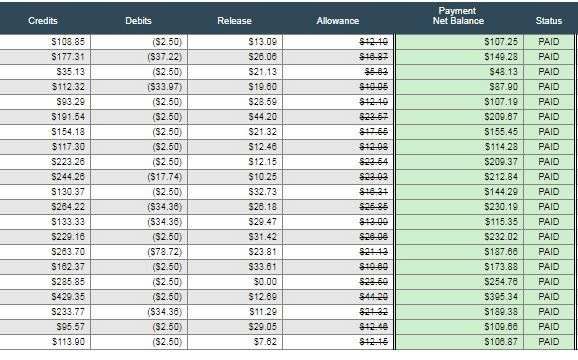578x360 pixels.
Task: Click the $429.35 credits cell
Action: pos(45,297)
